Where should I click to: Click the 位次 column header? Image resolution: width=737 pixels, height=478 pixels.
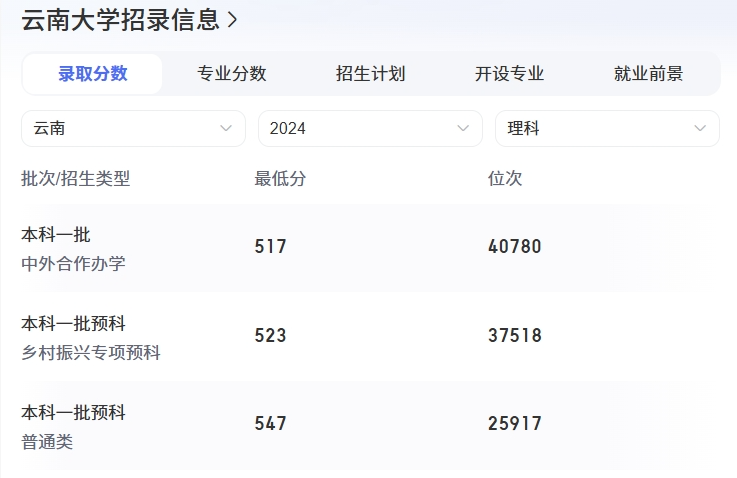(505, 179)
